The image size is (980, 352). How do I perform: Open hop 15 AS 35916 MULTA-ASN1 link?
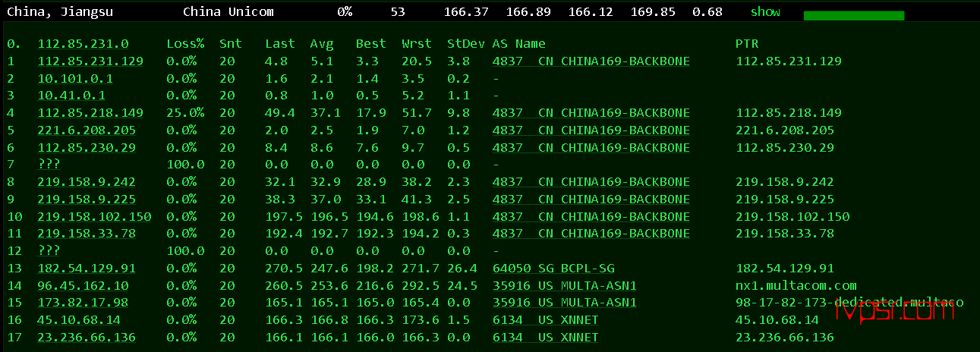tap(565, 302)
